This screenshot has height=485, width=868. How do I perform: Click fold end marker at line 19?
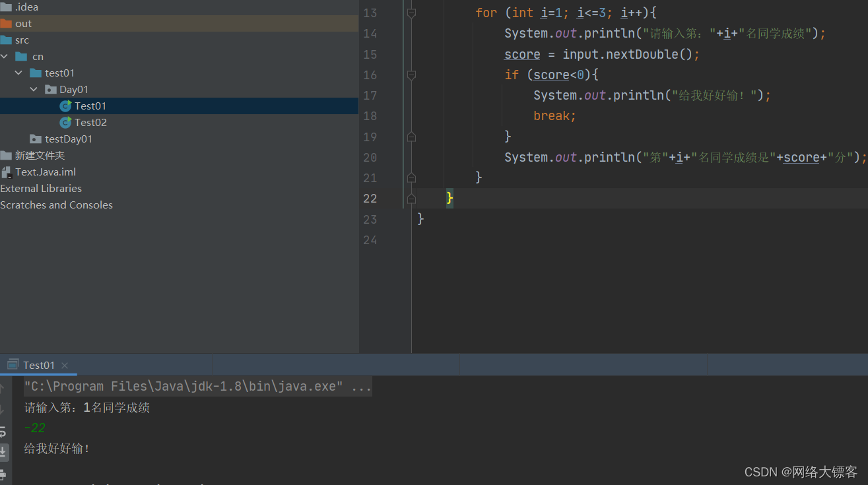tap(411, 137)
